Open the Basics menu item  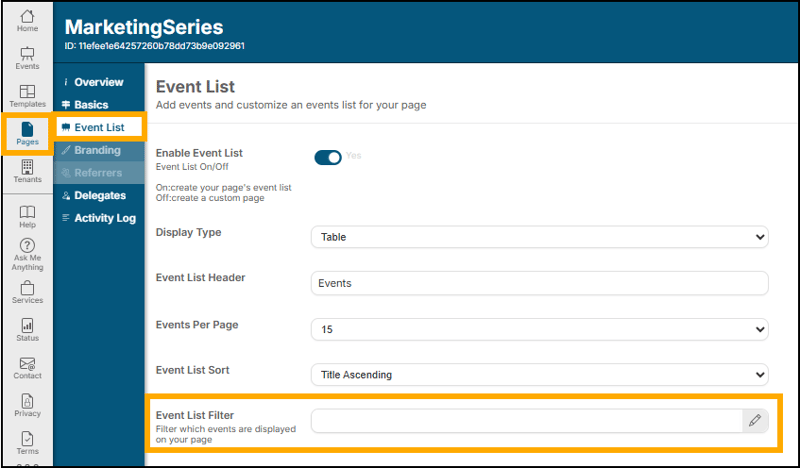tap(91, 105)
